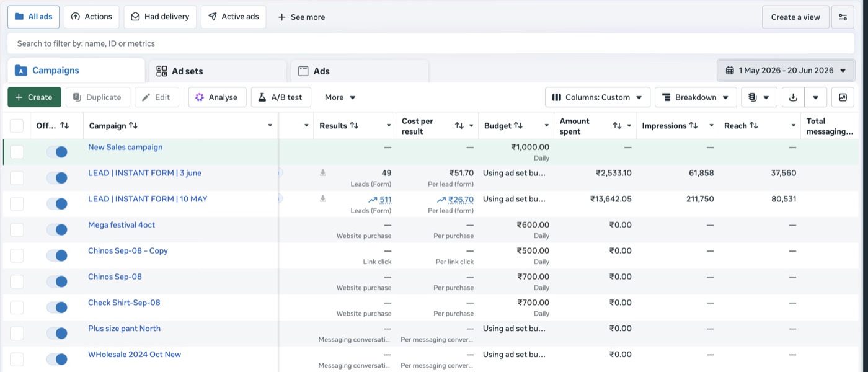Screen dimensions: 868x372
Task: Select the Had delivery filter tab
Action: pos(160,17)
